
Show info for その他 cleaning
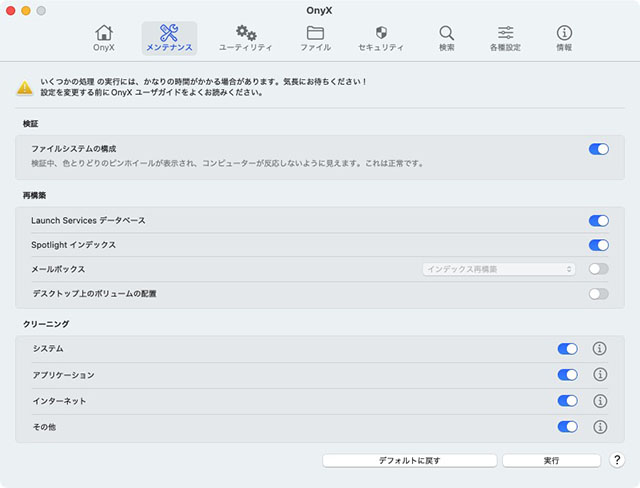[x=600, y=427]
